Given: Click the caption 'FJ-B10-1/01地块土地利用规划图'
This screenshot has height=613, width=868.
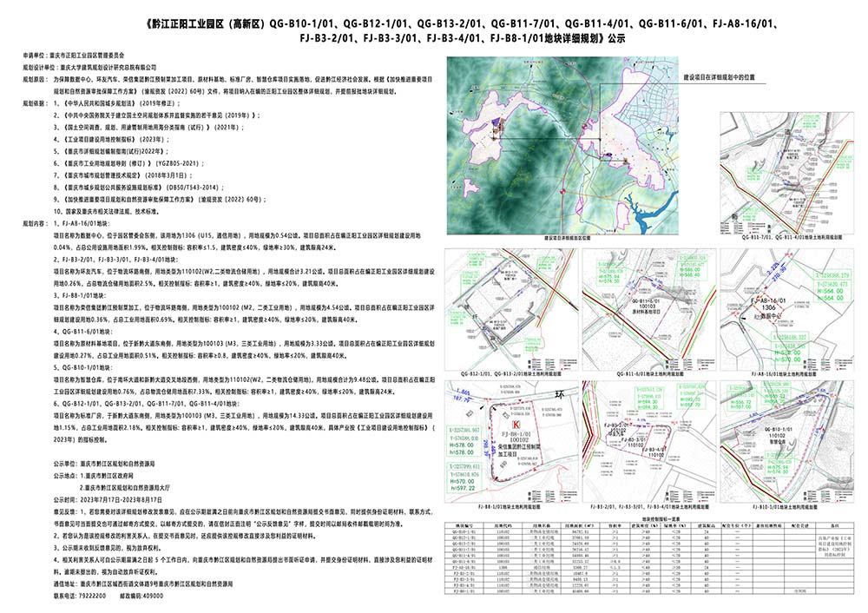Looking at the screenshot, I should [785, 506].
